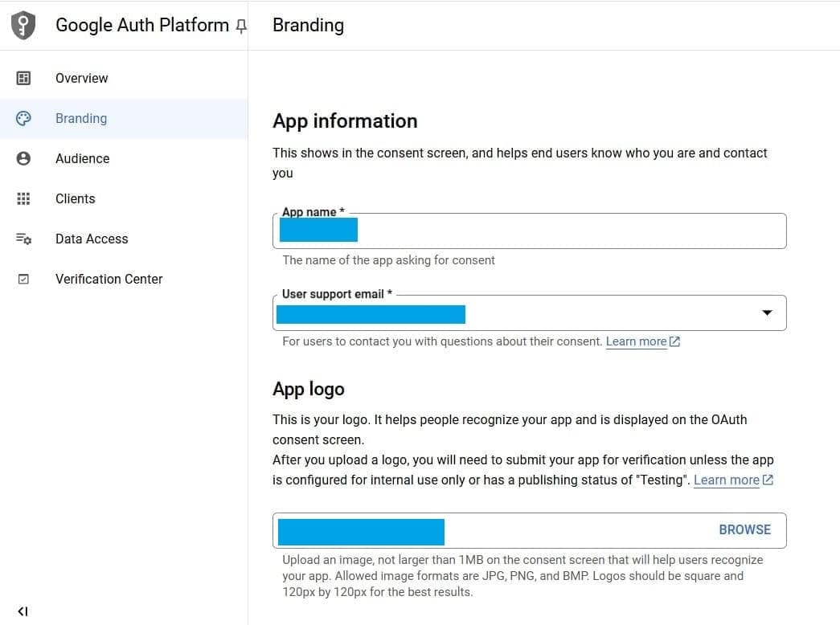The width and height of the screenshot is (840, 625).
Task: Click the Verification Center checkbox icon
Action: 25,279
